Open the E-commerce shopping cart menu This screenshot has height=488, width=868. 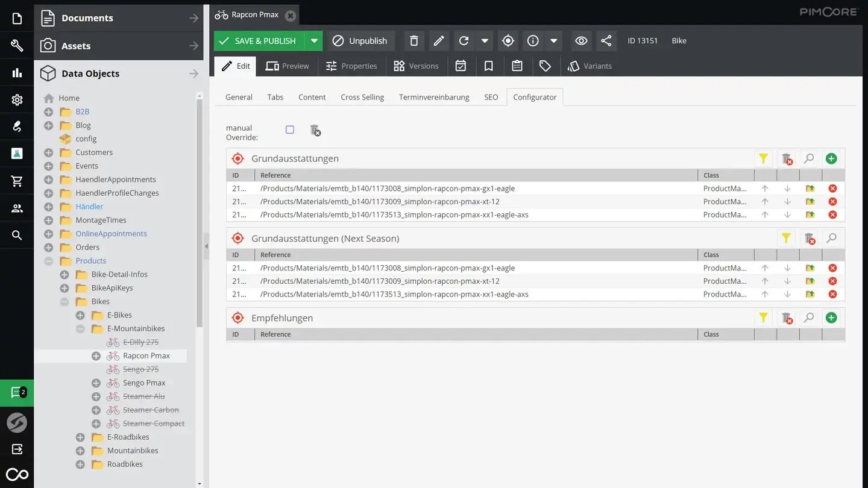tap(17, 181)
